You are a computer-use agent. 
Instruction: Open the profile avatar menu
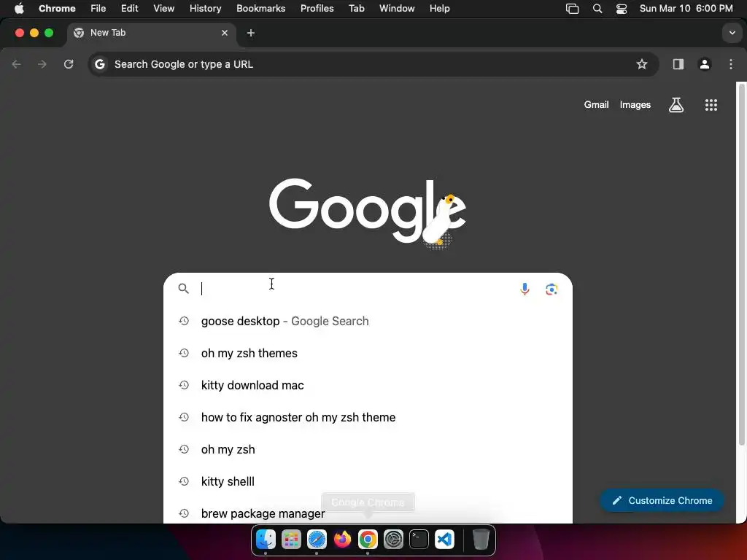coord(705,64)
